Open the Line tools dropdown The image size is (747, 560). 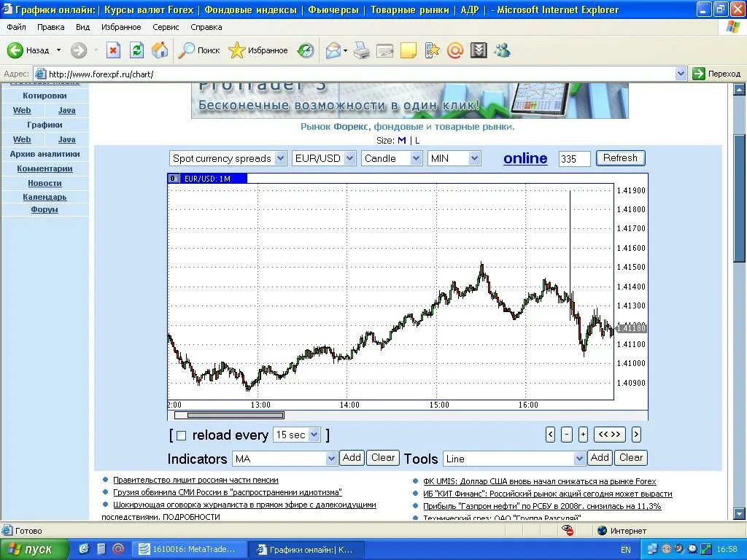[x=514, y=459]
